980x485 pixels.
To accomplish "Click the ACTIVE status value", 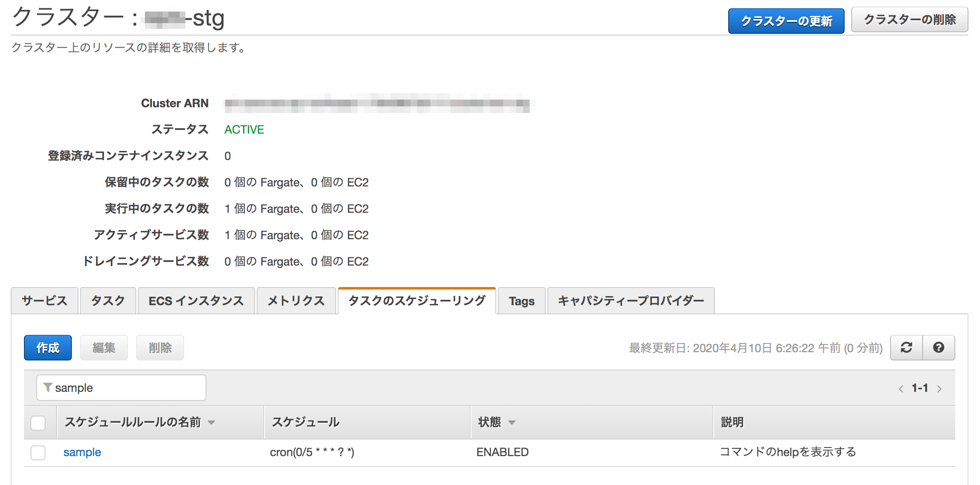I will tap(244, 129).
